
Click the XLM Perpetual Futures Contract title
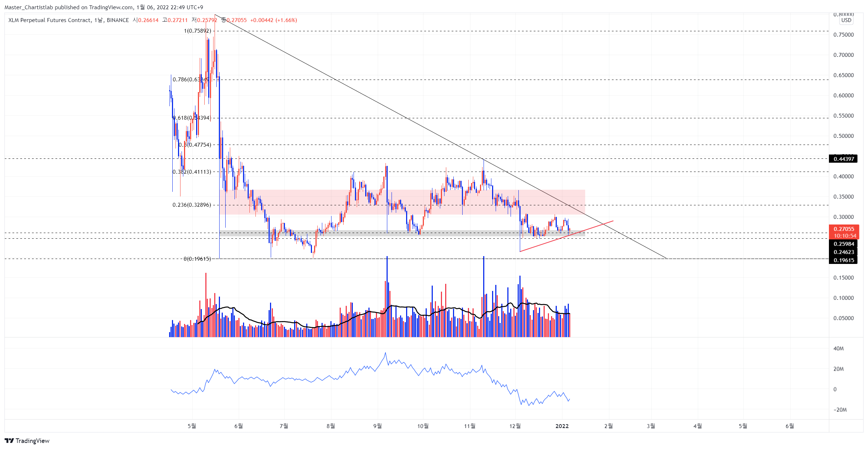[50, 20]
